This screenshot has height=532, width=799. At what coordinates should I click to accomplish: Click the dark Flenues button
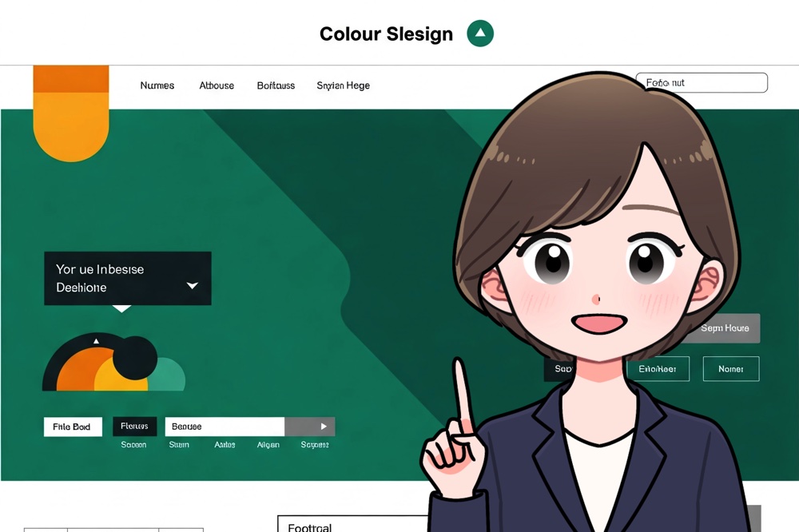point(134,427)
